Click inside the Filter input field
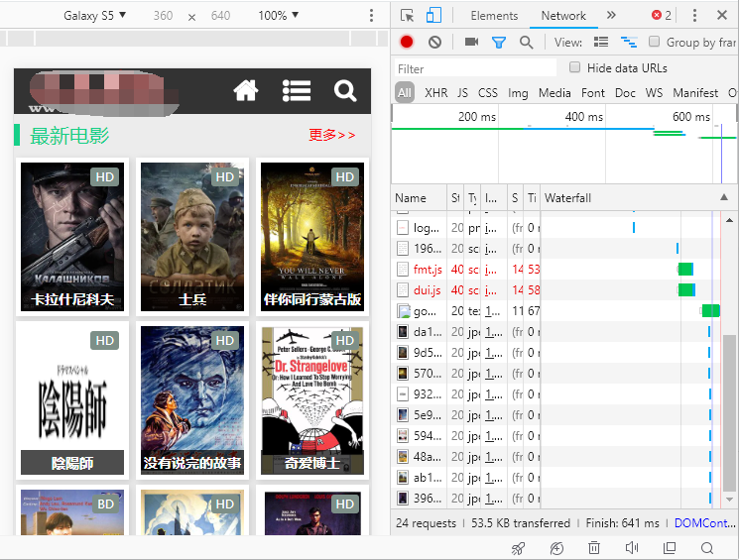This screenshot has height=560, width=739. (475, 68)
